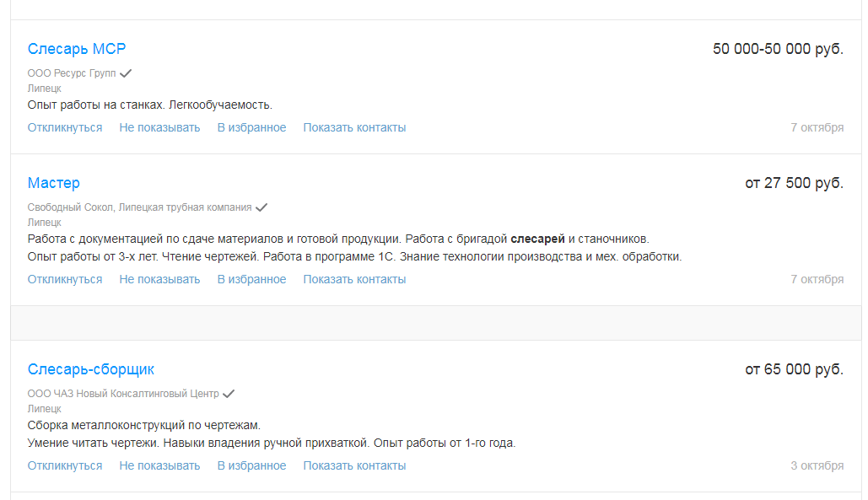
Task: Respond to the Слесарь-сборщик vacancy
Action: 65,465
